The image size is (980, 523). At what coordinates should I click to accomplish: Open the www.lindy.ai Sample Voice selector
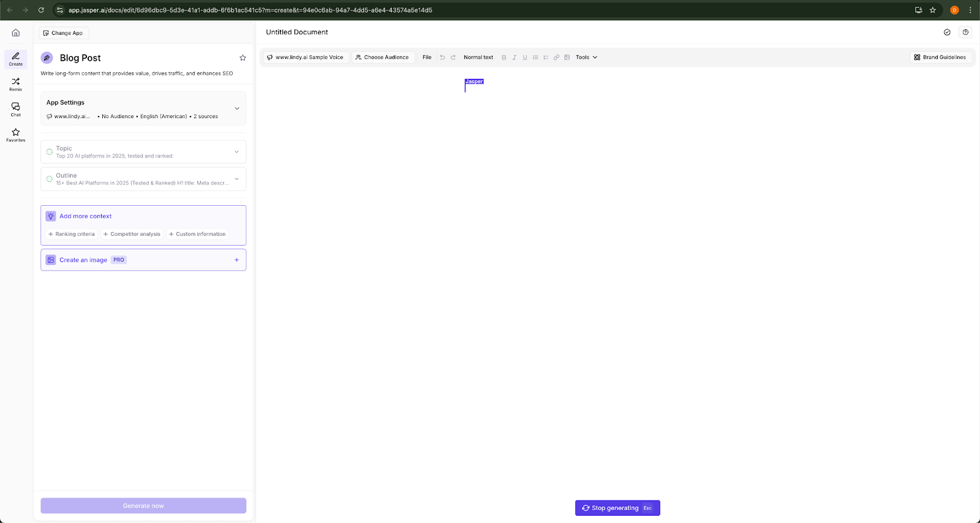(x=305, y=57)
